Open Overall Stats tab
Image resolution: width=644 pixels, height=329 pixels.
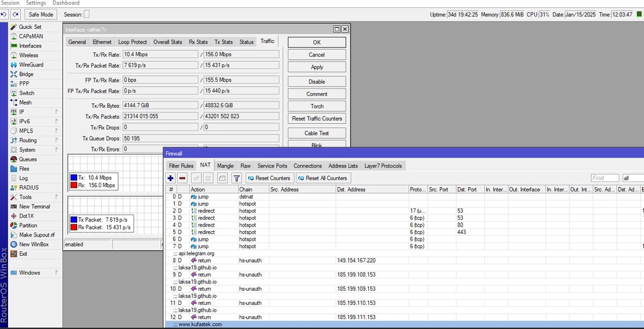[168, 42]
